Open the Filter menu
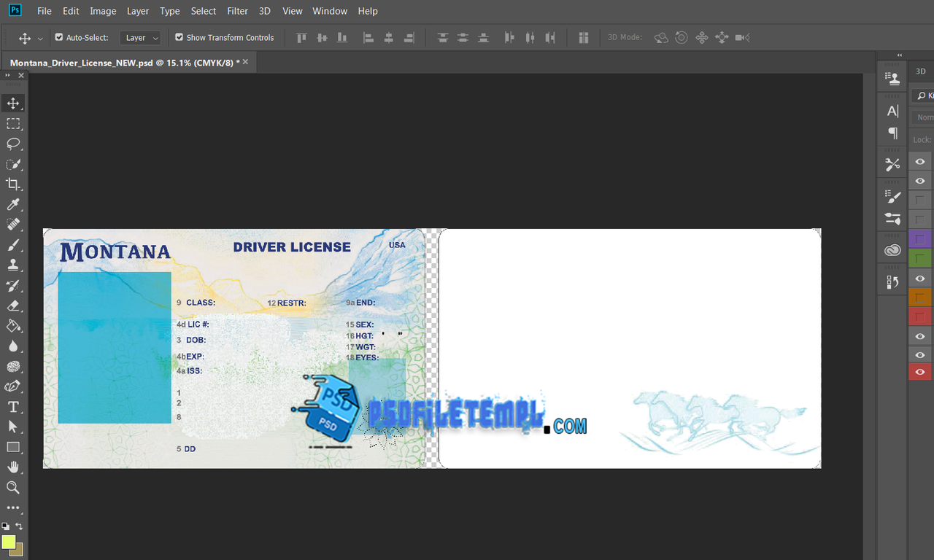The height and width of the screenshot is (560, 934). tap(238, 11)
